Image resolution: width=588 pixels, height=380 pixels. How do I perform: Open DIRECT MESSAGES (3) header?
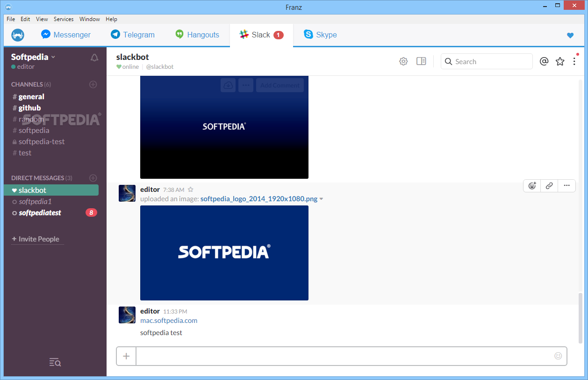coord(42,178)
